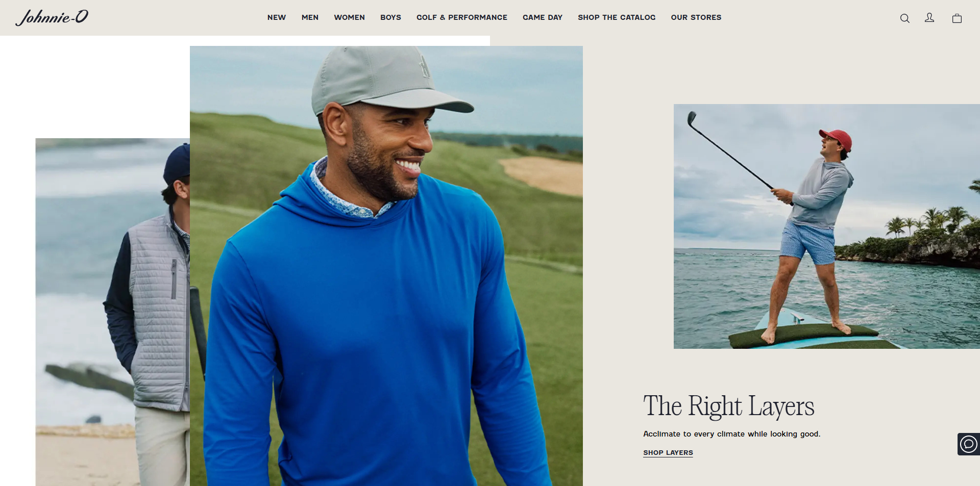
Task: Open SHOP THE CATALOG link
Action: coord(617,17)
